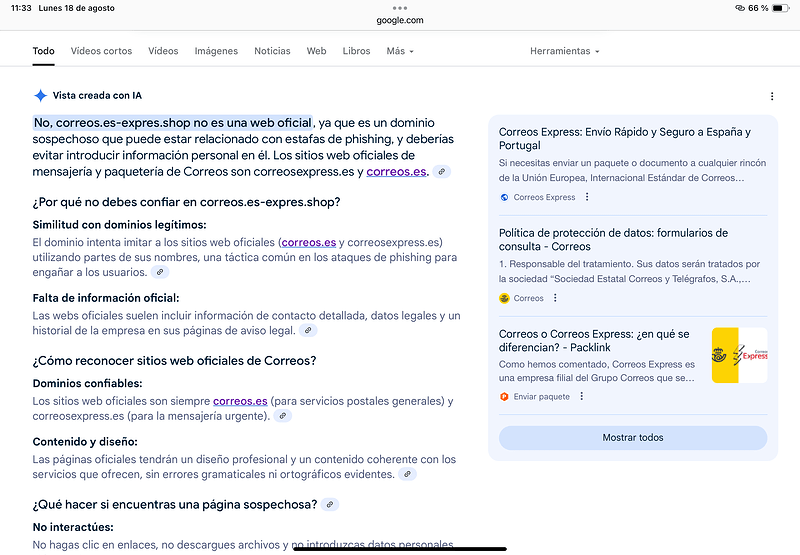Open correos.es link under Similitud con dominios legítimos
The width and height of the screenshot is (800, 555).
click(x=309, y=242)
